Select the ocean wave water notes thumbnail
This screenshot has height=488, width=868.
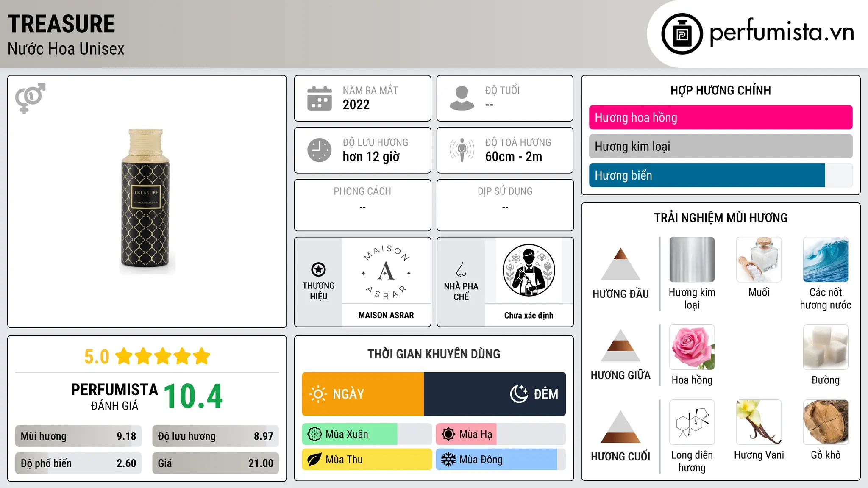pos(826,260)
